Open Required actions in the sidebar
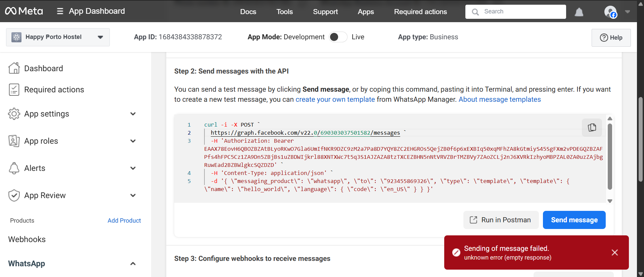Viewport: 644px width, 277px height. [54, 90]
